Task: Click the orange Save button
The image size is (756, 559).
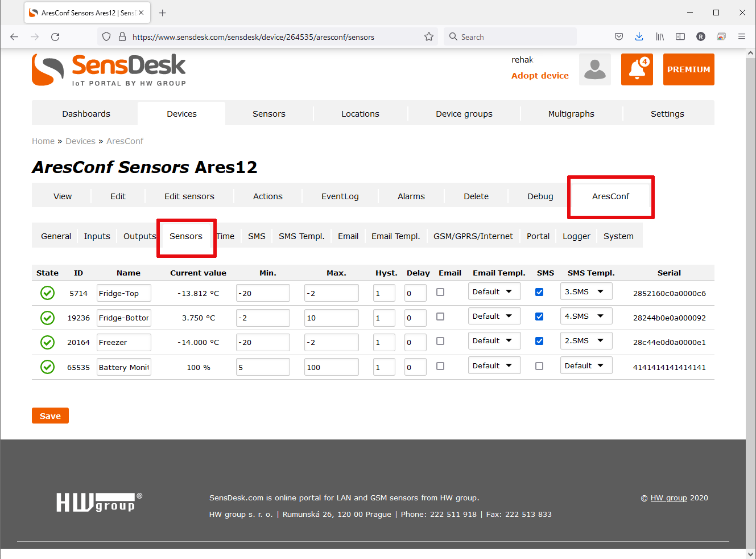Action: 50,416
